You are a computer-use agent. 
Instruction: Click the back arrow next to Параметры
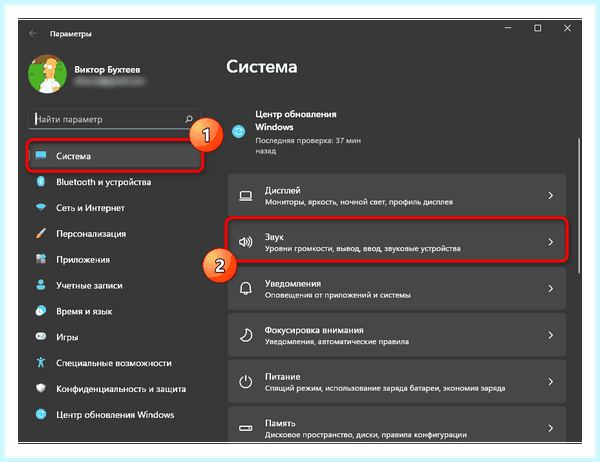(x=33, y=34)
